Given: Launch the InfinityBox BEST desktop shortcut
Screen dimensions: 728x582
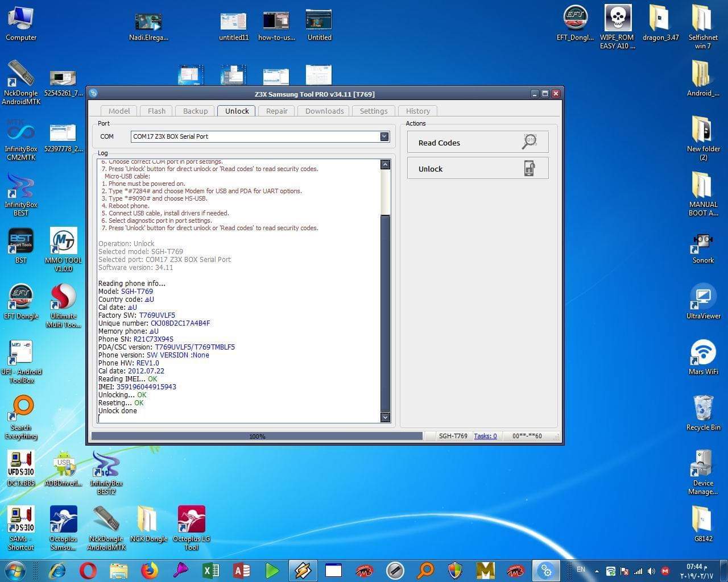Looking at the screenshot, I should tap(21, 194).
